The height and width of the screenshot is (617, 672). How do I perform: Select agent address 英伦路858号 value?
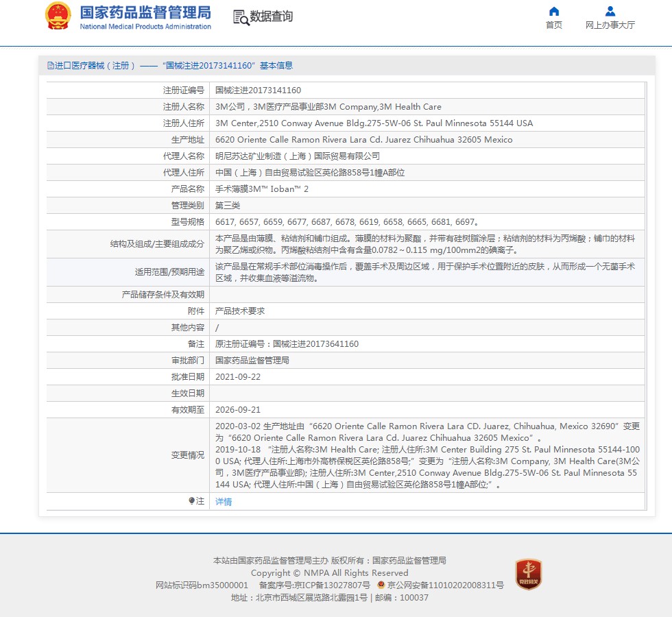(x=310, y=173)
